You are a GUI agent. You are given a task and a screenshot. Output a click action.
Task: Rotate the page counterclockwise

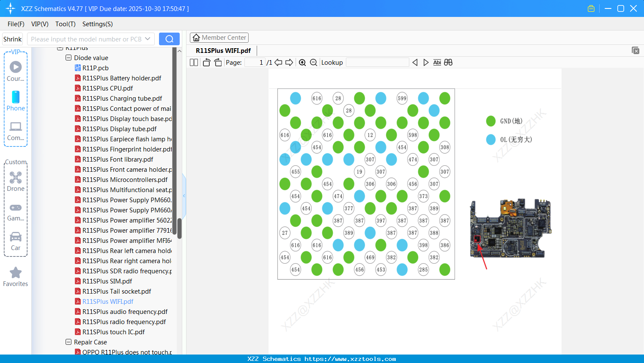[206, 63]
